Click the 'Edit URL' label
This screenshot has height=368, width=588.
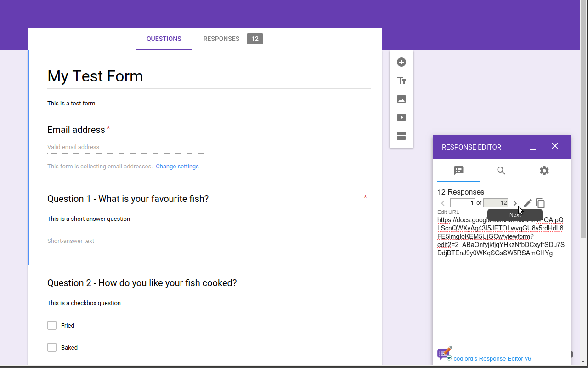[x=448, y=212]
